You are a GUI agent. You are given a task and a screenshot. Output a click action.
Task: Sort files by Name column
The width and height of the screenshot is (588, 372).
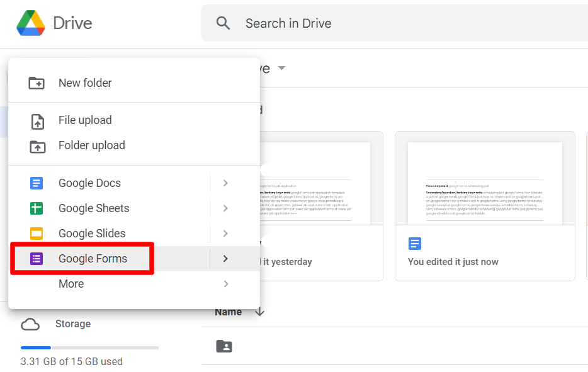(228, 312)
